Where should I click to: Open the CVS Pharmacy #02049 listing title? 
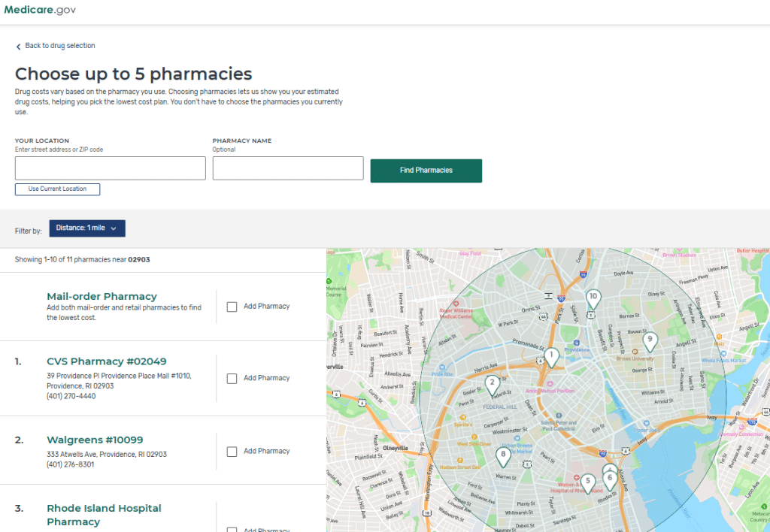(x=106, y=361)
